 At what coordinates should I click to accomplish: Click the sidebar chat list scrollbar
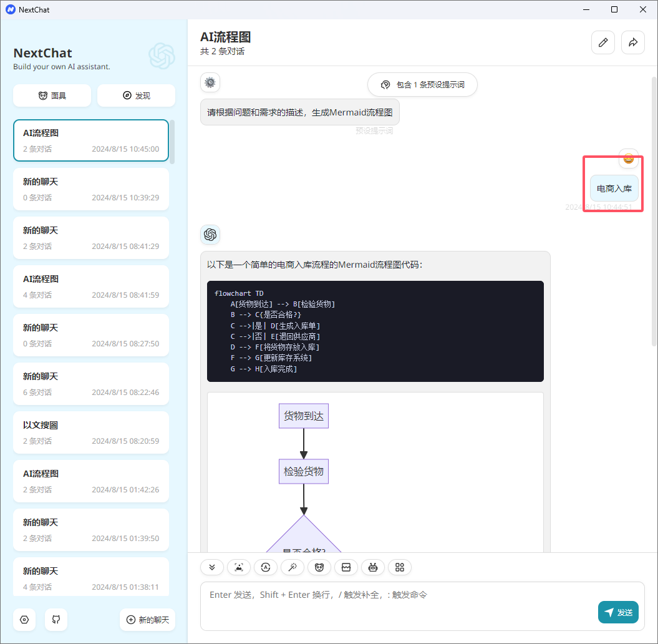(172, 142)
